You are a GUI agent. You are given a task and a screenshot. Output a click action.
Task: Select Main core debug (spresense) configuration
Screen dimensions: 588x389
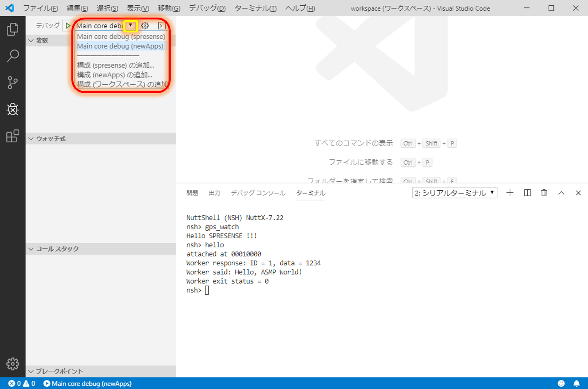pos(121,36)
